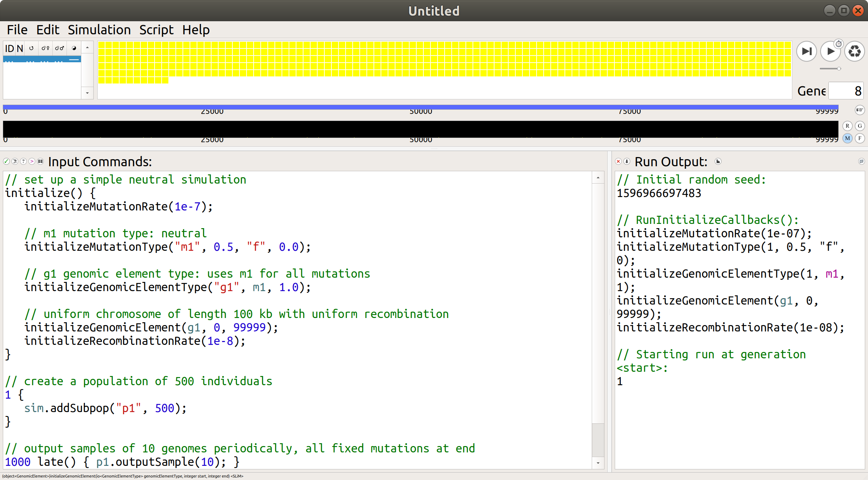Open the Eidos console with the '>' icon
Screen dimensions: 868x480
[x=31, y=161]
